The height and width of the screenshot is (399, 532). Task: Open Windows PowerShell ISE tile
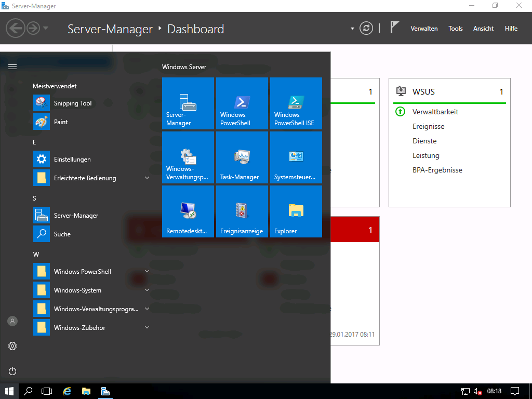296,103
